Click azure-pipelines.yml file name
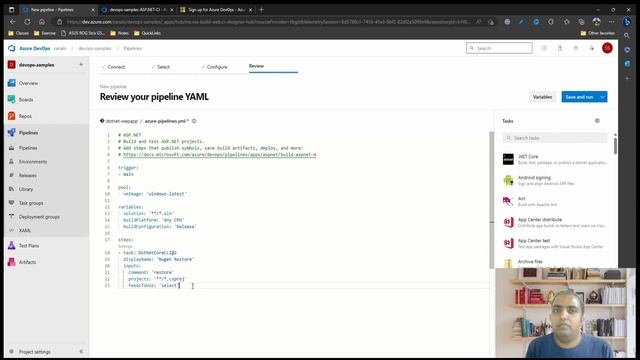640x360 pixels. (x=166, y=121)
